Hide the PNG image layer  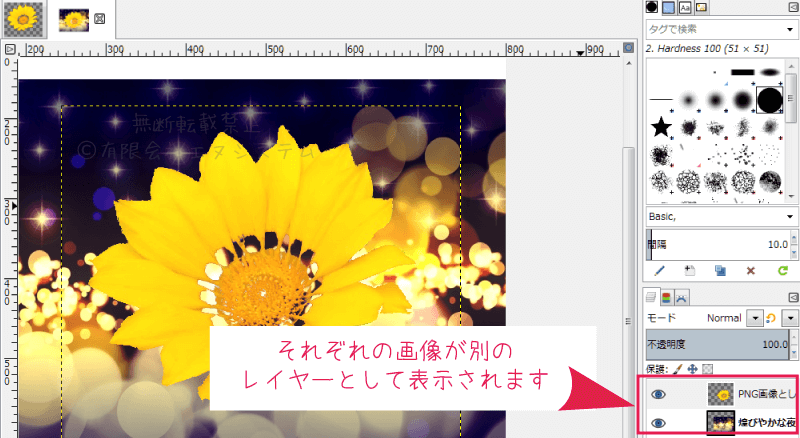(659, 394)
